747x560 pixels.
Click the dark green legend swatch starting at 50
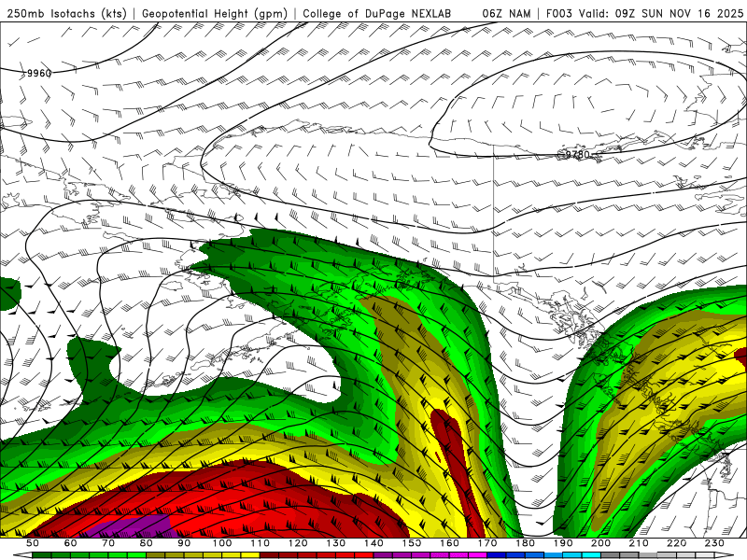click(42, 555)
